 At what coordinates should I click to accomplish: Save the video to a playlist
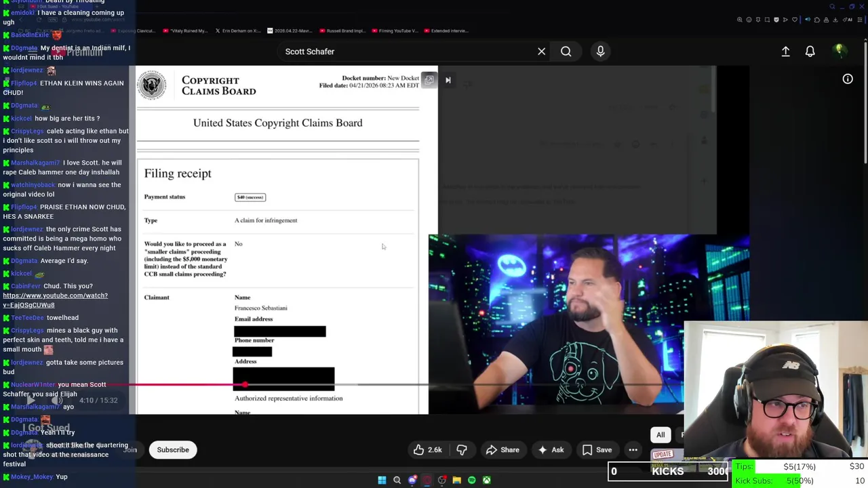coord(597,450)
